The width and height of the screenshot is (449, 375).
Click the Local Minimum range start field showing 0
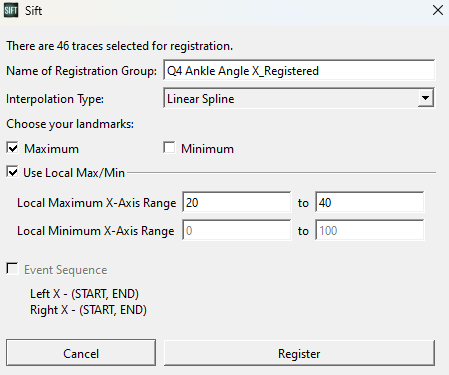pos(237,230)
